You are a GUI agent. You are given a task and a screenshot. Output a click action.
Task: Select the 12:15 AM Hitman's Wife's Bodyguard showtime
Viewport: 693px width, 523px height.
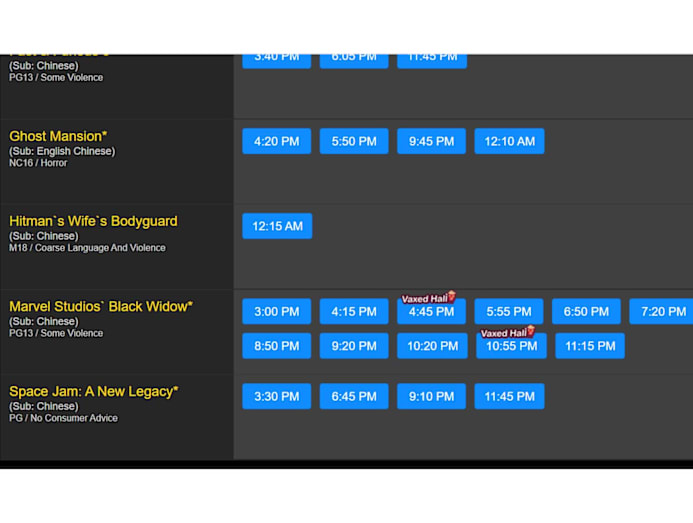coord(277,226)
